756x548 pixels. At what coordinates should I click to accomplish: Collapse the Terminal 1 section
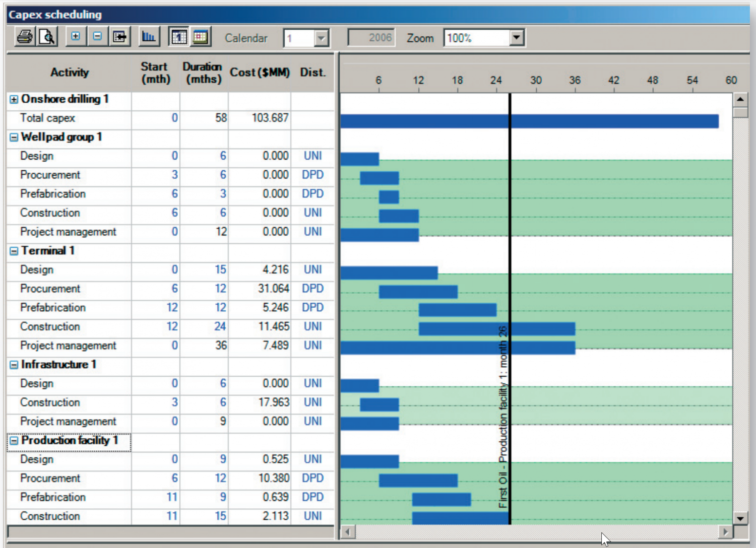[14, 251]
